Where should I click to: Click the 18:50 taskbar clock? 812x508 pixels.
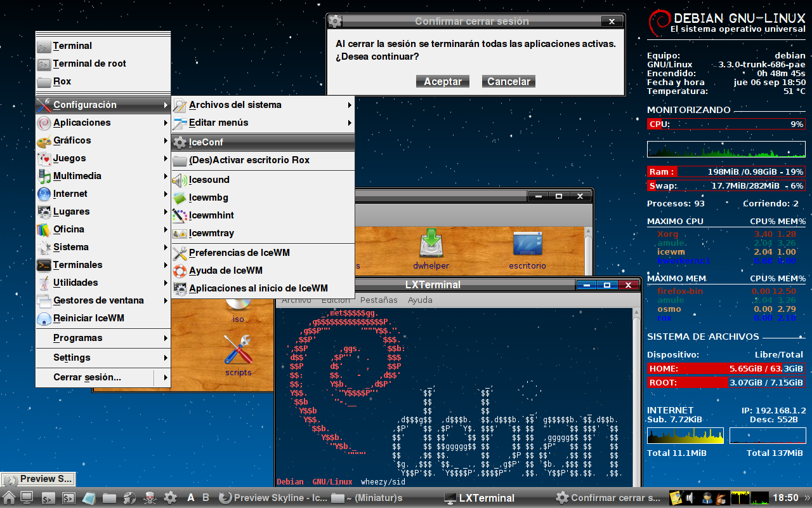(x=786, y=498)
